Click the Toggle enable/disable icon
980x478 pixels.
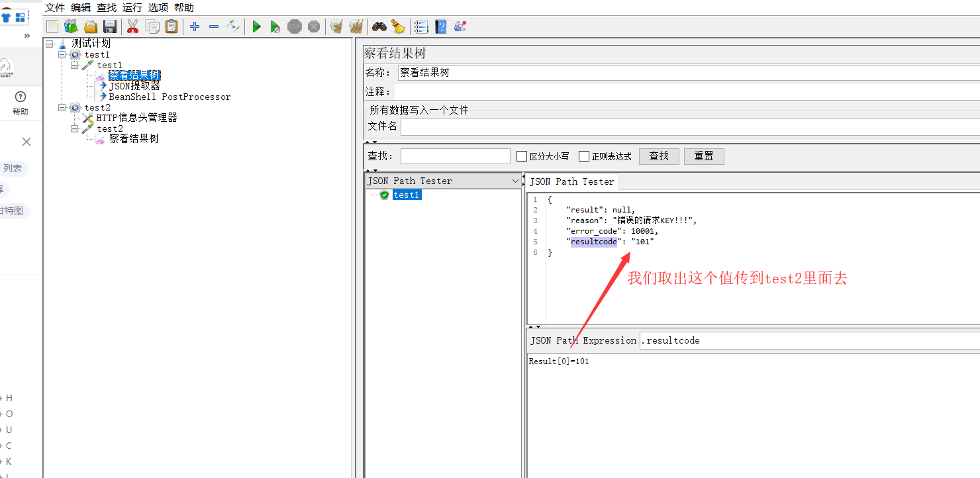click(x=233, y=26)
